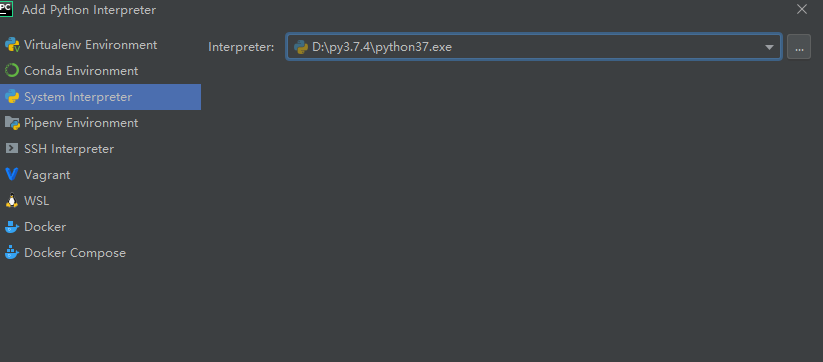The height and width of the screenshot is (362, 823).
Task: Click the Docker whale icon
Action: click(12, 227)
